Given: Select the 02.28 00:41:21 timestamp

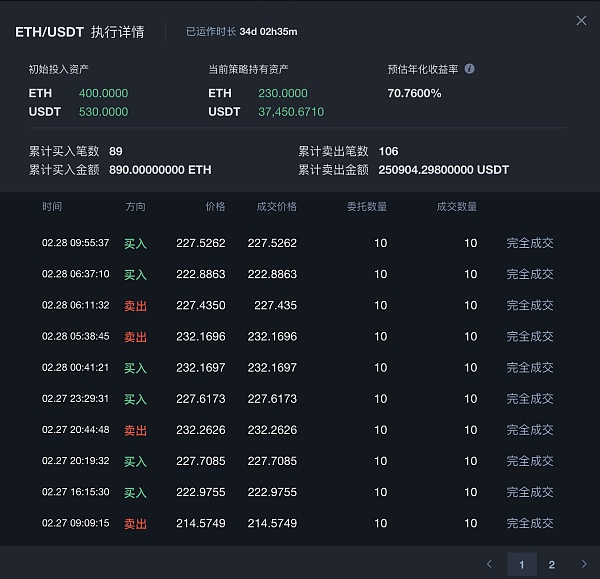Looking at the screenshot, I should (x=76, y=368).
